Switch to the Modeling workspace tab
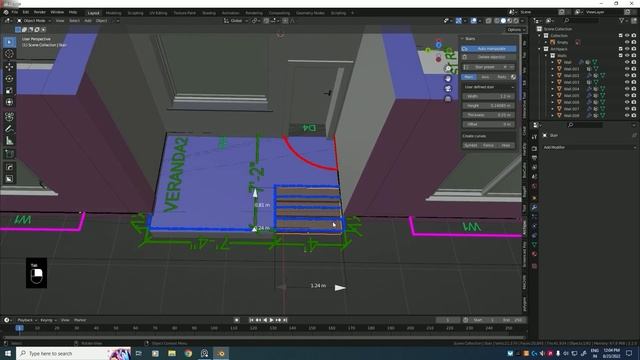 pyautogui.click(x=113, y=13)
